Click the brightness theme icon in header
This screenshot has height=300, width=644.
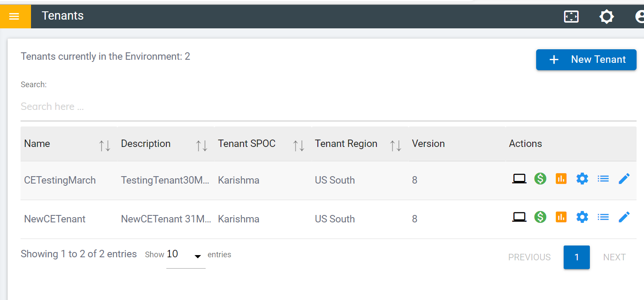[606, 17]
